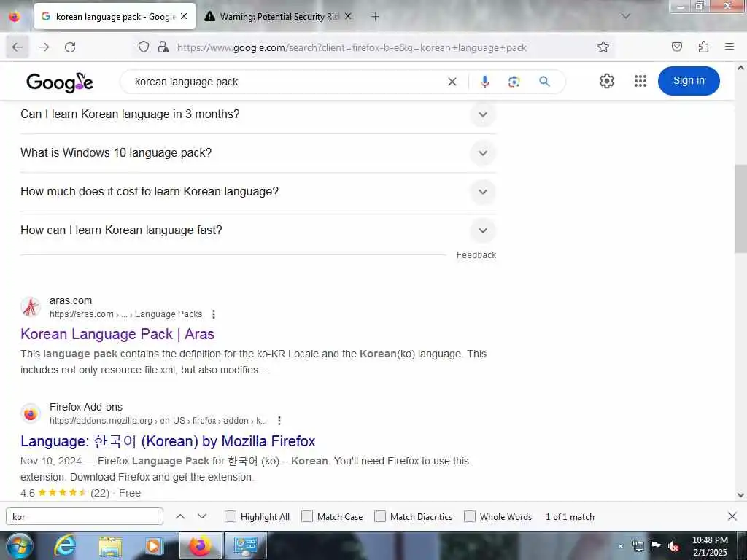Open more options for aras.com result
The image size is (747, 560).
[x=214, y=314]
